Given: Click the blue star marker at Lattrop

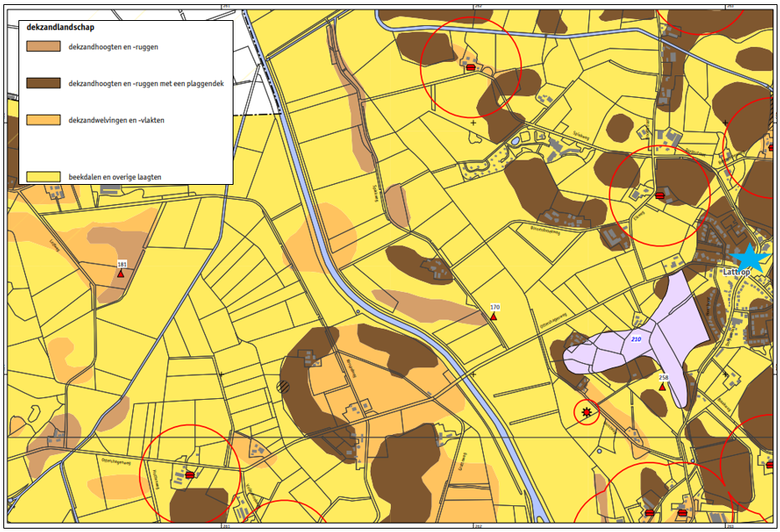Looking at the screenshot, I should pos(749,258).
